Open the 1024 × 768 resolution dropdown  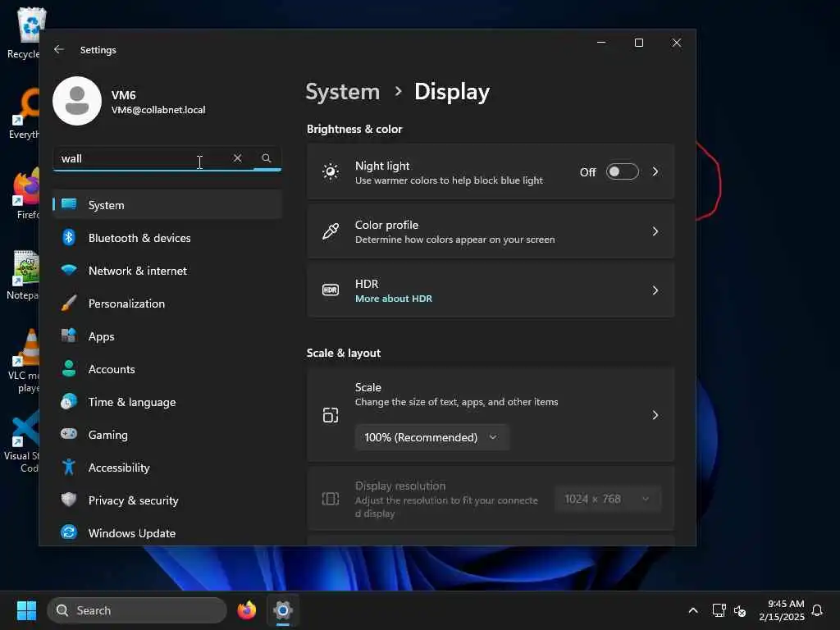(x=608, y=499)
